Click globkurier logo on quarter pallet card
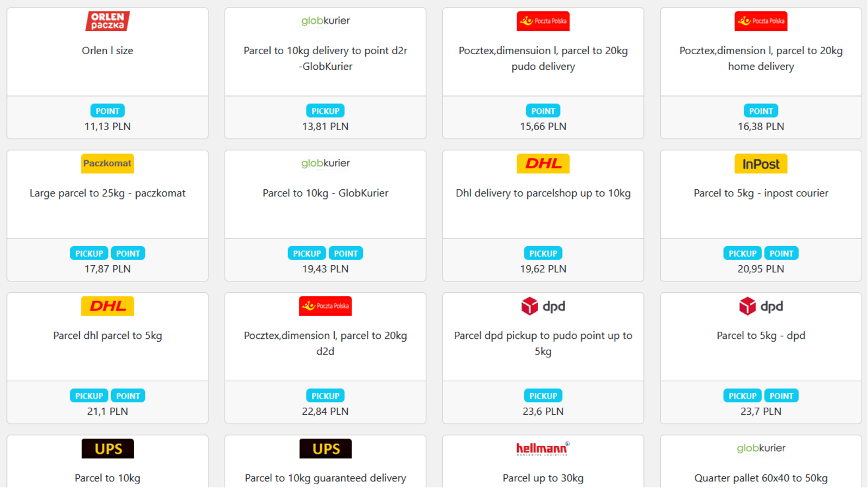The height and width of the screenshot is (488, 868). click(761, 448)
